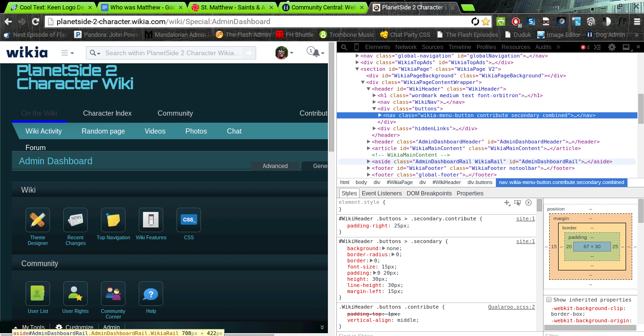Open the Qualaroo.scss:2 source link
The image size is (644, 336).
[511, 307]
